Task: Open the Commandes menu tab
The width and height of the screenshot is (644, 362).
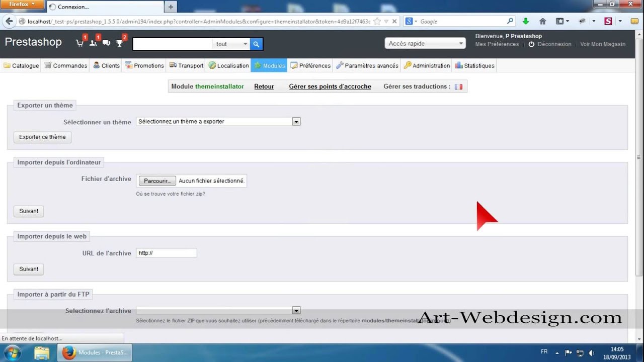Action: [66, 66]
